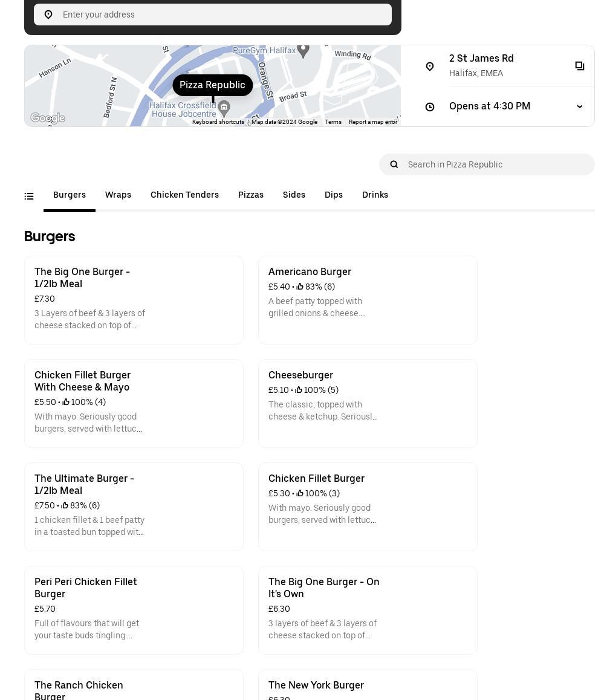Open The Ranch Chicken Burger card
This screenshot has height=700, width=607.
tap(134, 685)
